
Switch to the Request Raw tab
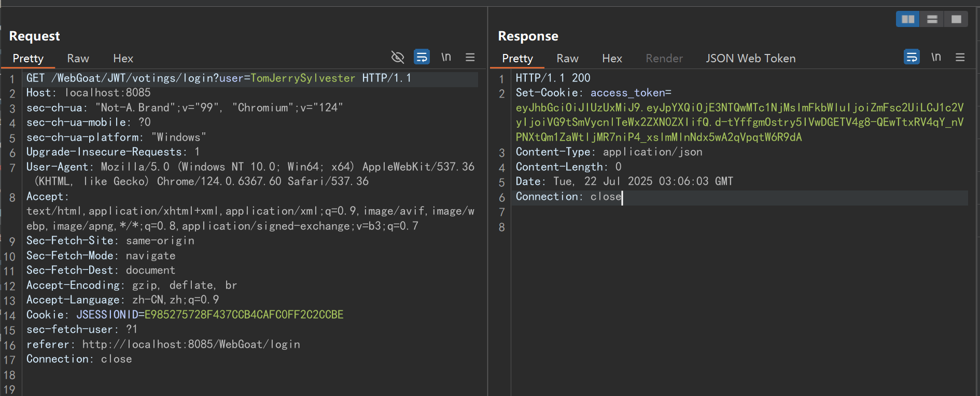[x=78, y=58]
